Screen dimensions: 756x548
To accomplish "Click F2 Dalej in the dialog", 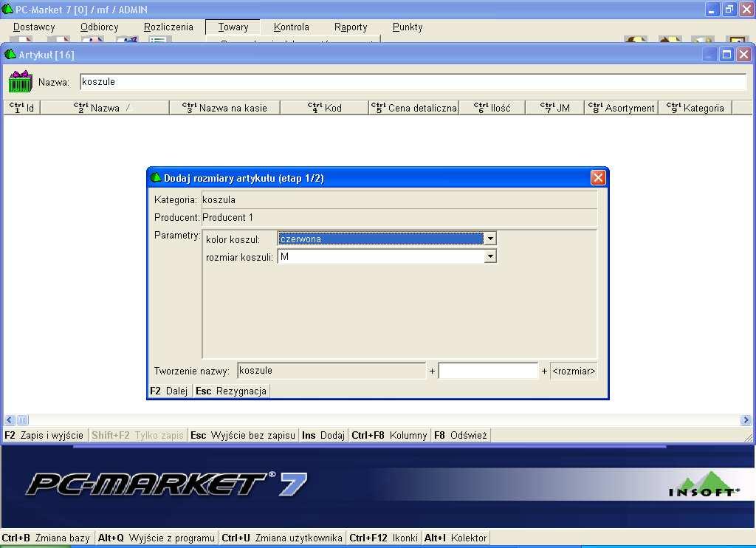I will [169, 391].
